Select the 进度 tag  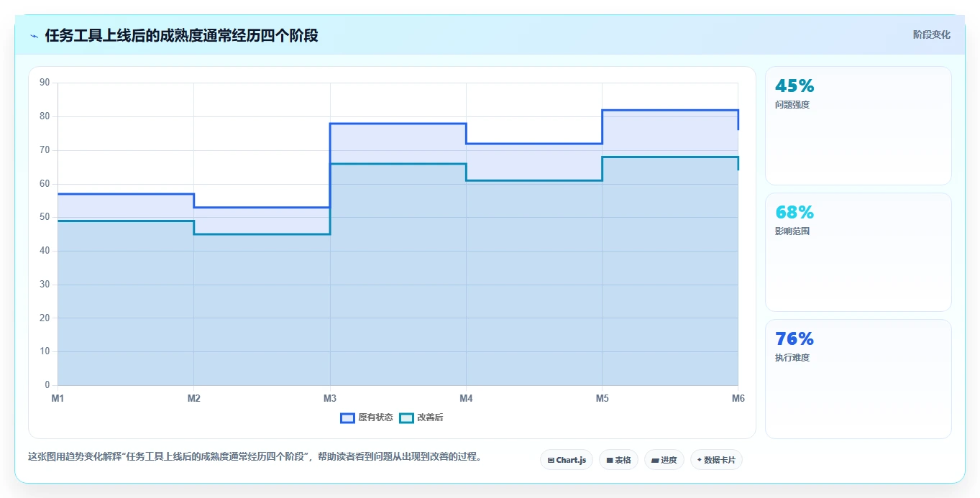(x=664, y=460)
